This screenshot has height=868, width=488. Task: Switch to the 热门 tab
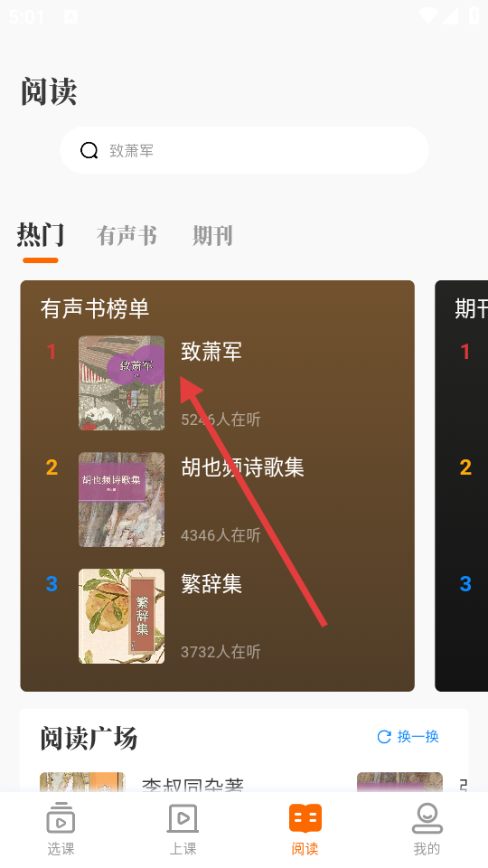(41, 235)
